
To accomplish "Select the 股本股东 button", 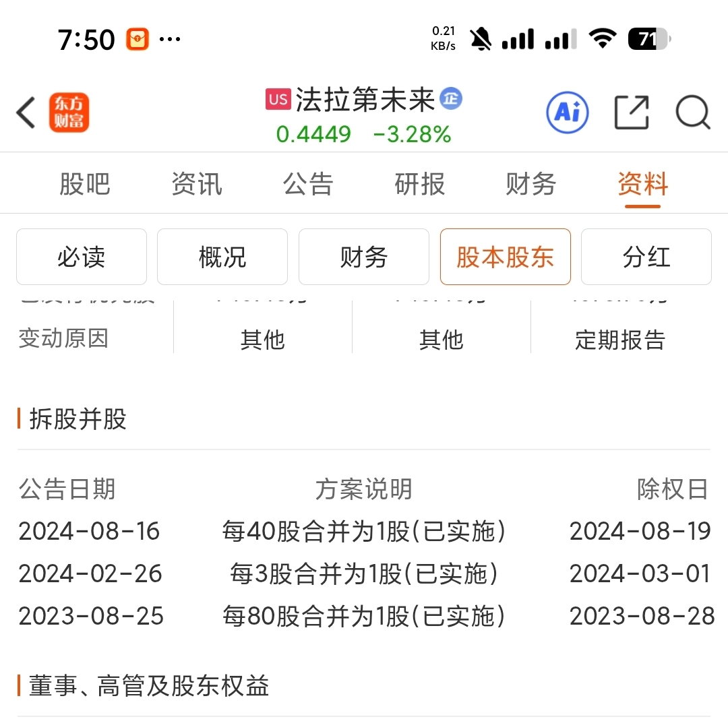I will click(505, 257).
